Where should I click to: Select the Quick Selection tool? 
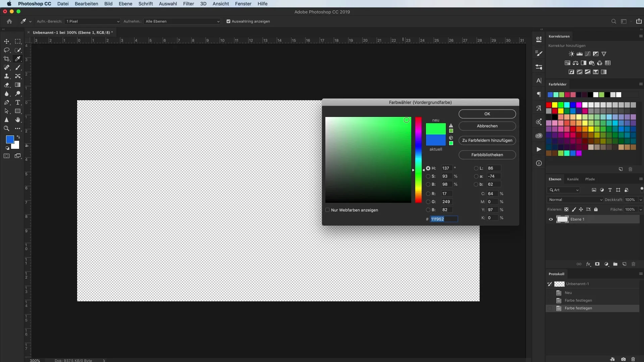coord(18,50)
